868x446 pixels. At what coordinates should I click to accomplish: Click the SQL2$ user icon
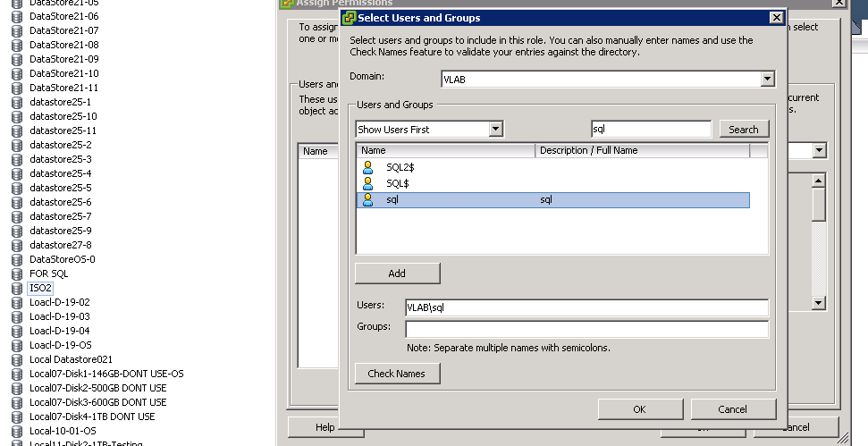click(x=367, y=167)
